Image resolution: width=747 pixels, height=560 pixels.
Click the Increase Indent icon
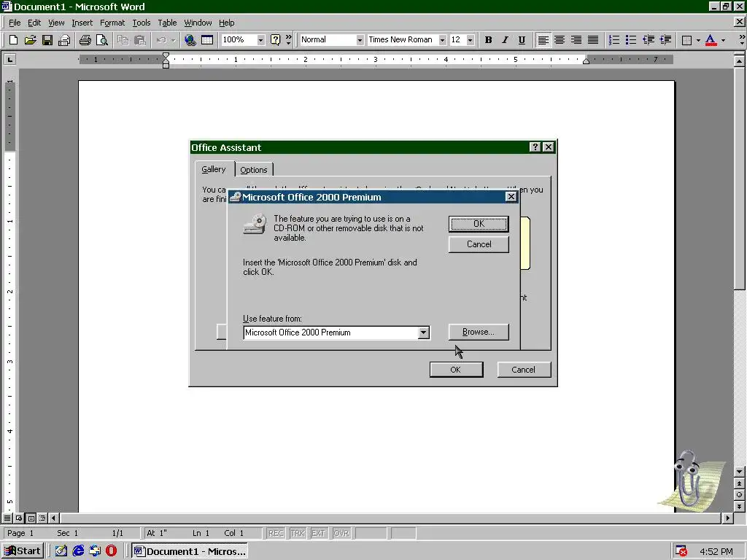pyautogui.click(x=665, y=40)
